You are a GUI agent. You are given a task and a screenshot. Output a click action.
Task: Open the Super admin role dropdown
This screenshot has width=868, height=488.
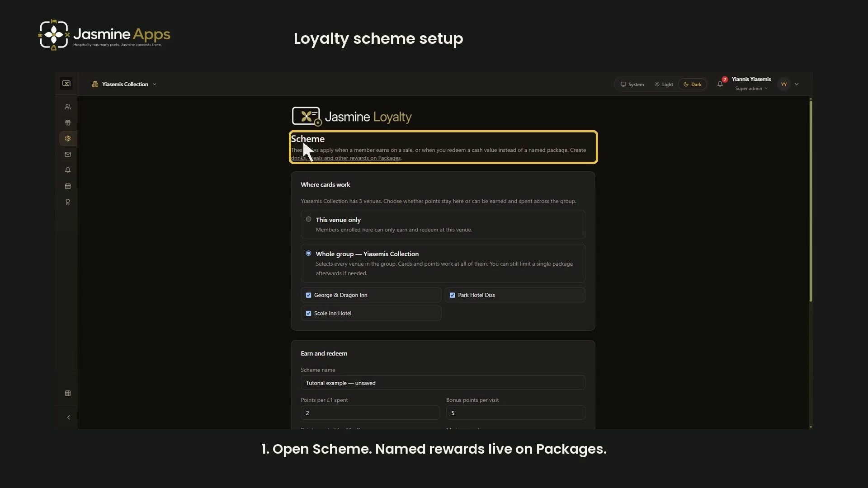(751, 89)
